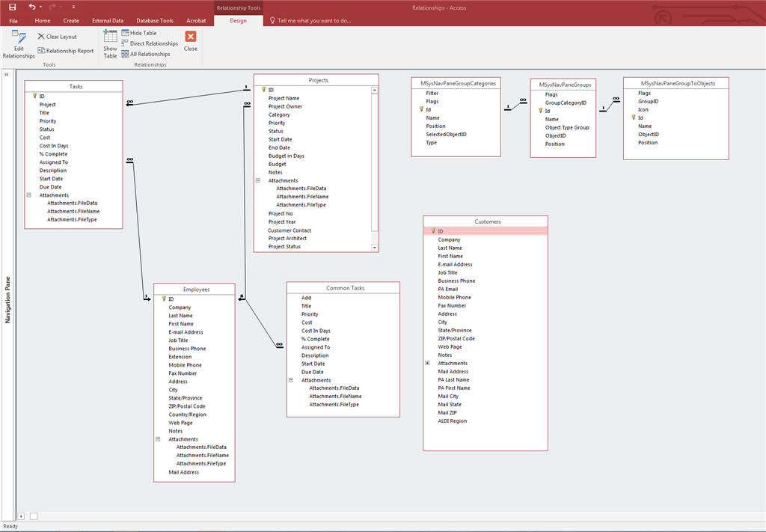Switch to the Home tab
Viewport: 766px width, 532px height.
tap(43, 20)
